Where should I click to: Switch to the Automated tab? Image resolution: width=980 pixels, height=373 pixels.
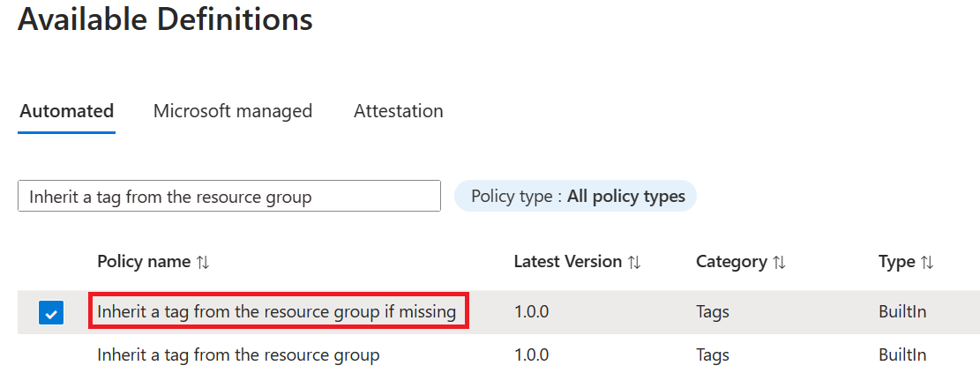67,111
